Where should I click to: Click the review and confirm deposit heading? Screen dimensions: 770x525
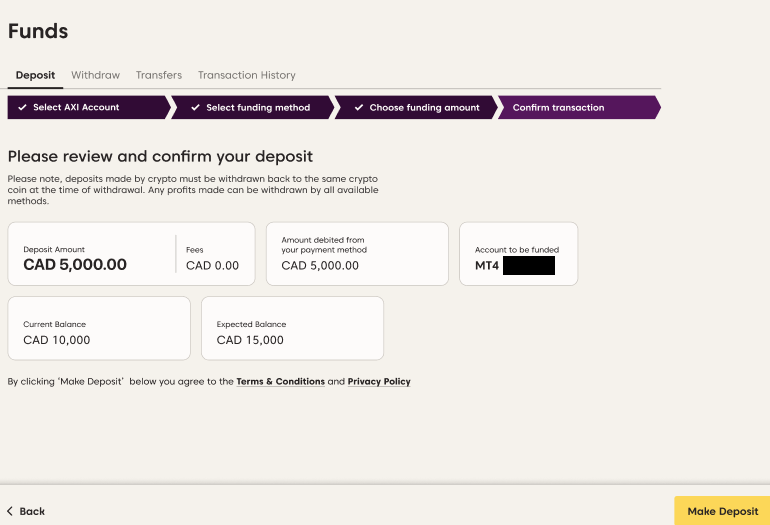click(x=160, y=157)
